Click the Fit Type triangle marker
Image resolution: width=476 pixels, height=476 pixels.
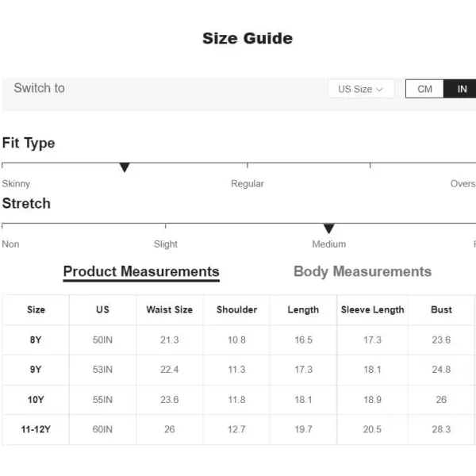[x=125, y=167]
